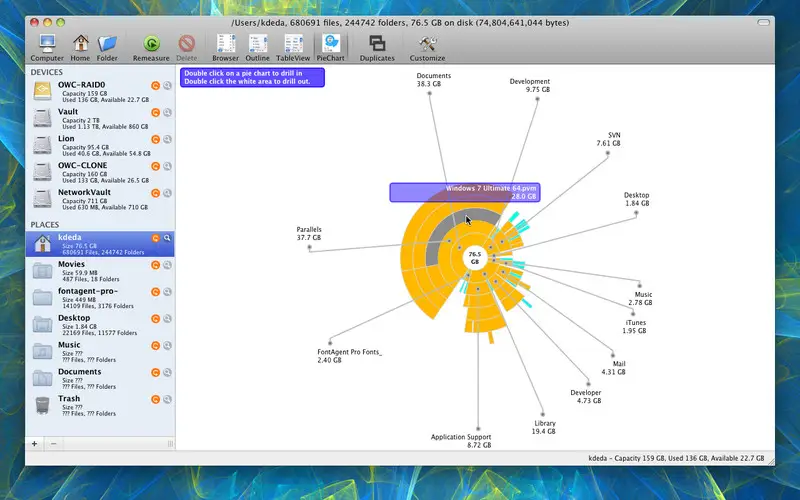Switch to TableView mode
The width and height of the screenshot is (800, 500).
[x=294, y=43]
